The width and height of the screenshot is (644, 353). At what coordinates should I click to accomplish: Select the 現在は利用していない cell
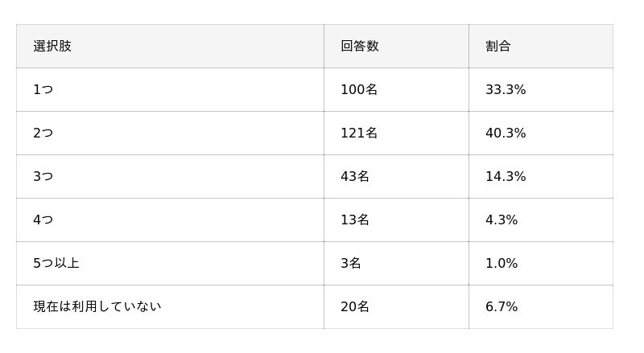click(97, 306)
